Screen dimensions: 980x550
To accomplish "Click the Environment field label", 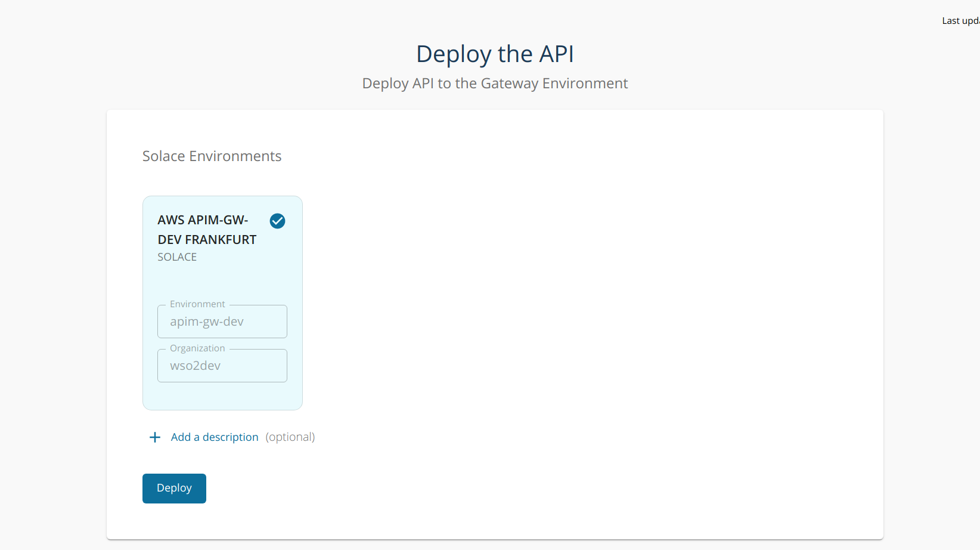I will tap(197, 304).
